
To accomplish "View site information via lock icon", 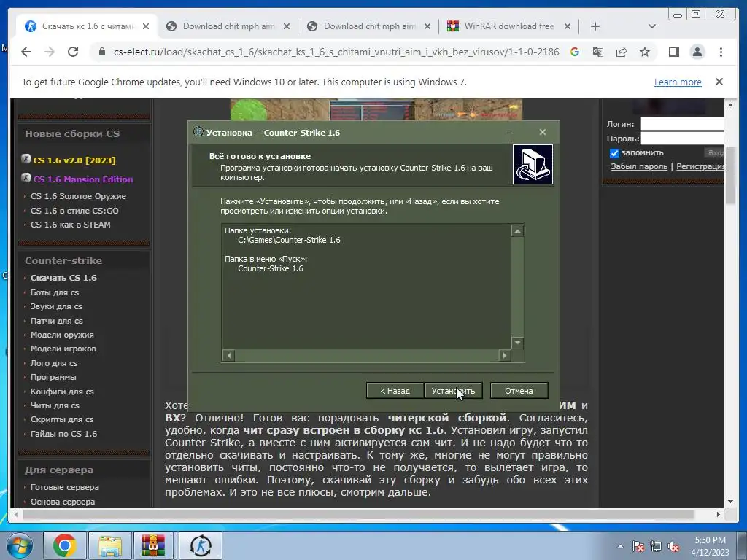I will point(101,52).
